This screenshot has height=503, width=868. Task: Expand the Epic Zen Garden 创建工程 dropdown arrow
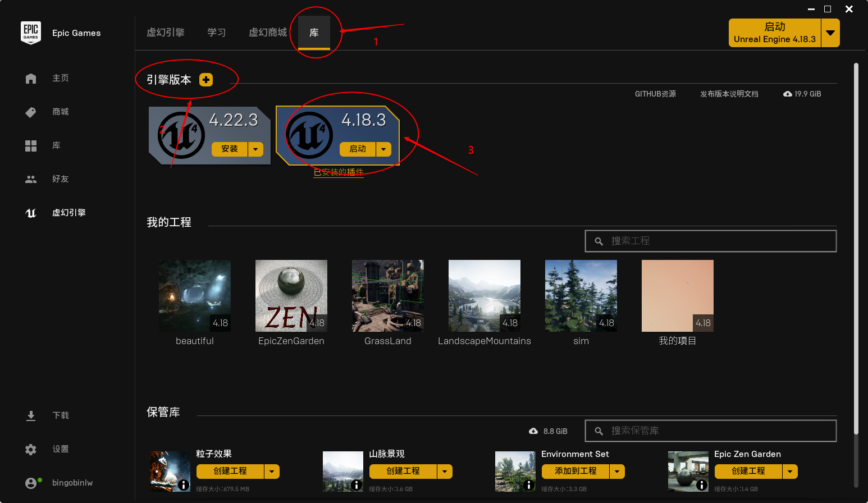[790, 472]
